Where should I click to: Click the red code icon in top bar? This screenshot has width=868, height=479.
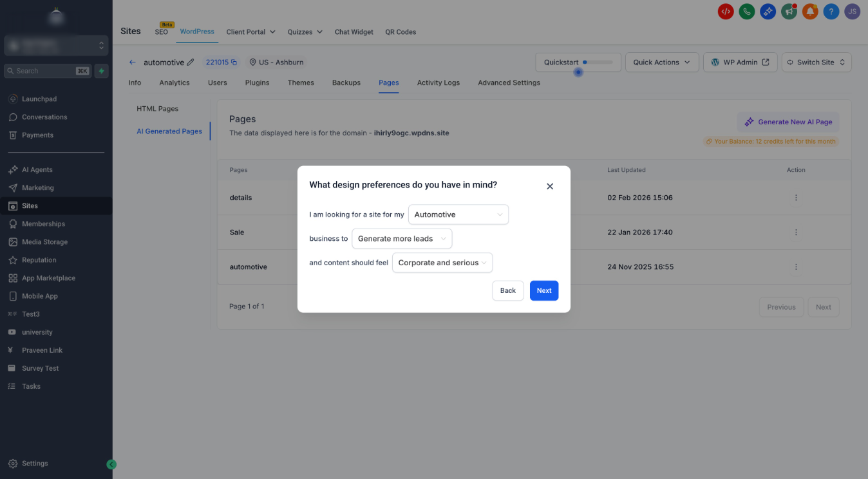tap(726, 11)
